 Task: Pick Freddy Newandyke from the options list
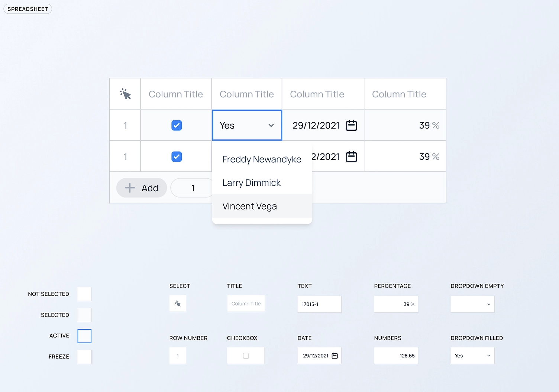click(262, 159)
